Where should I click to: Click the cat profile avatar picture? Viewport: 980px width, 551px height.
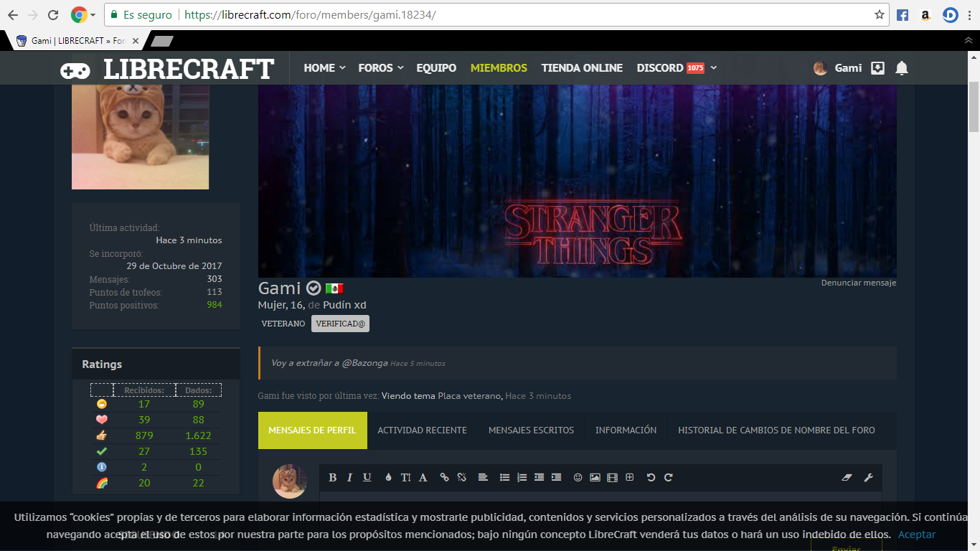pyautogui.click(x=141, y=136)
